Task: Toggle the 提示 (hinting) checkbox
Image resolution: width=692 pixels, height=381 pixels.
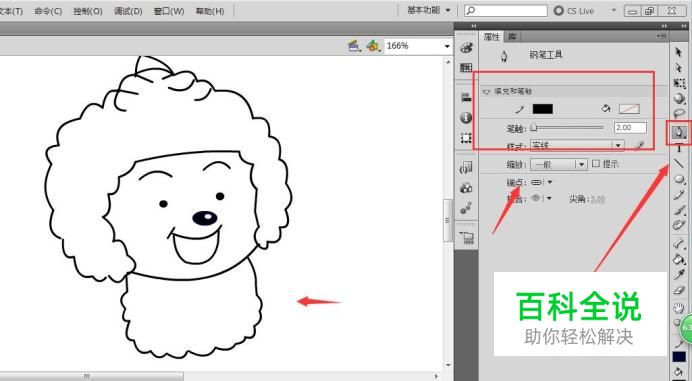Action: [596, 164]
